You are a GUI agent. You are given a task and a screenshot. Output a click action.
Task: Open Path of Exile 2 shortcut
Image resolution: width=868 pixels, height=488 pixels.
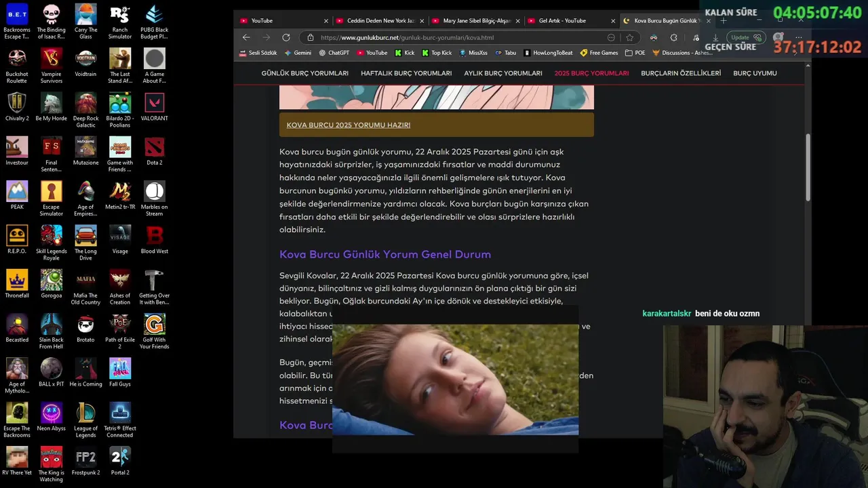[120, 331]
